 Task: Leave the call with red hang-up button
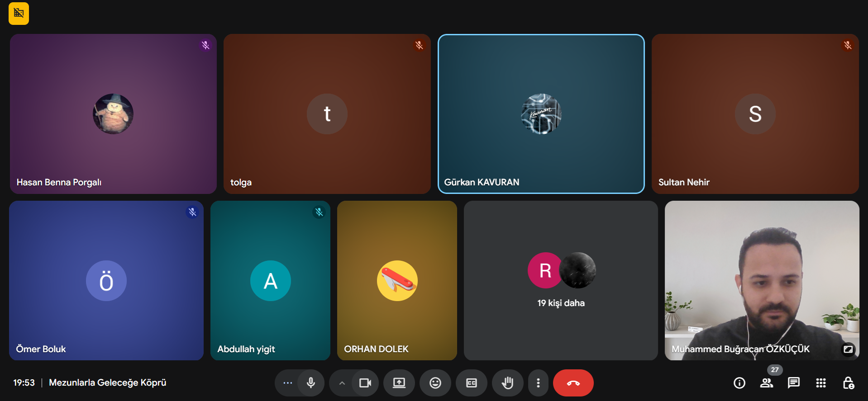[573, 383]
